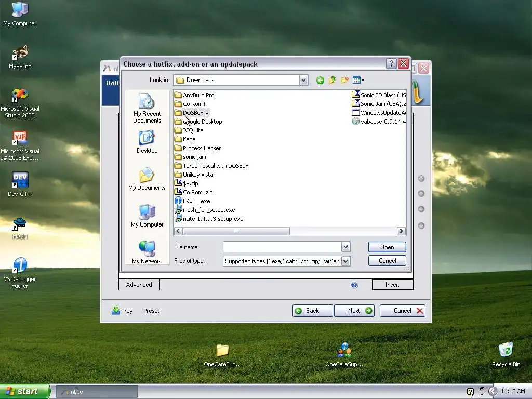Select FKxS_.exe file
The width and height of the screenshot is (532, 399).
point(192,201)
